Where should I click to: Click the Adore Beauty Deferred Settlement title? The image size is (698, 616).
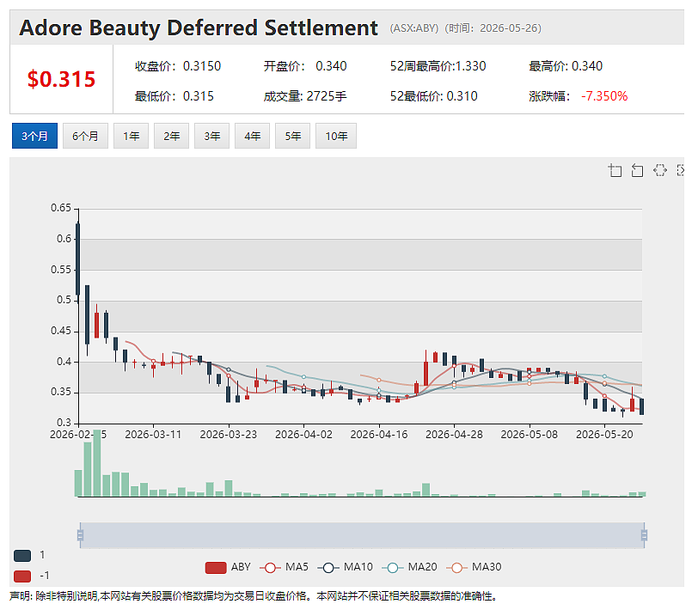pos(199,27)
